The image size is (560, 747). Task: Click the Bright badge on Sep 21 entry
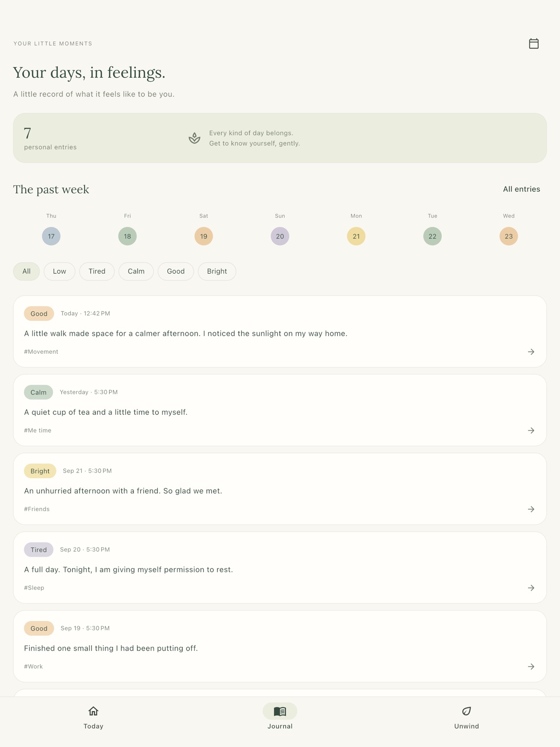point(40,471)
